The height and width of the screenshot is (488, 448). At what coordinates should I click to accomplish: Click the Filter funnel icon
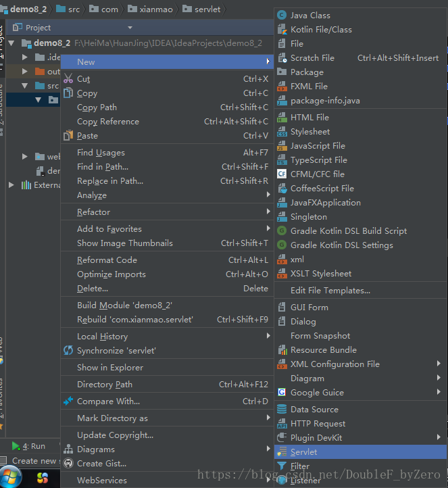(282, 466)
